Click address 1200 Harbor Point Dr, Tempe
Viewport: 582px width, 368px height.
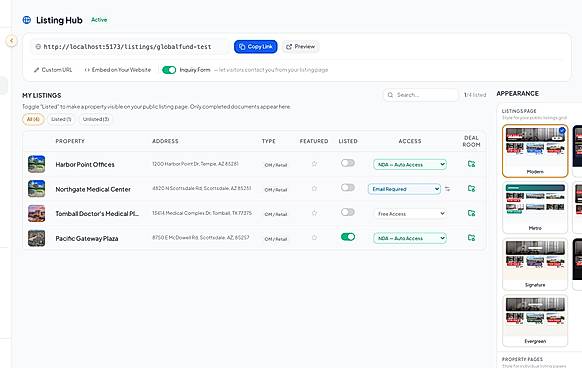(195, 164)
